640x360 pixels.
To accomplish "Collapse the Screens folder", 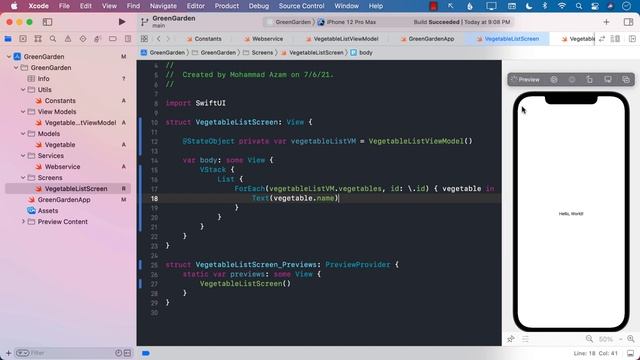I will click(23, 178).
